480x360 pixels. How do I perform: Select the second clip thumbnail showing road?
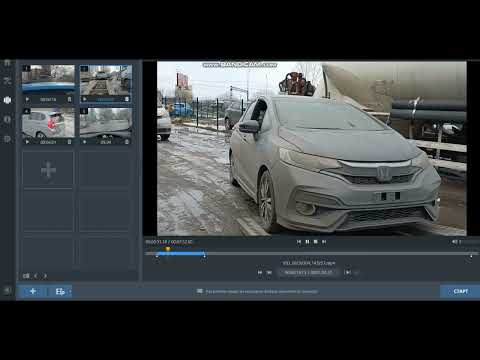106,80
